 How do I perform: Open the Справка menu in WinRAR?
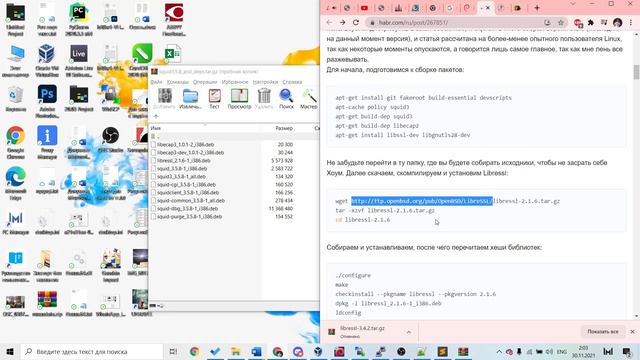(x=292, y=82)
